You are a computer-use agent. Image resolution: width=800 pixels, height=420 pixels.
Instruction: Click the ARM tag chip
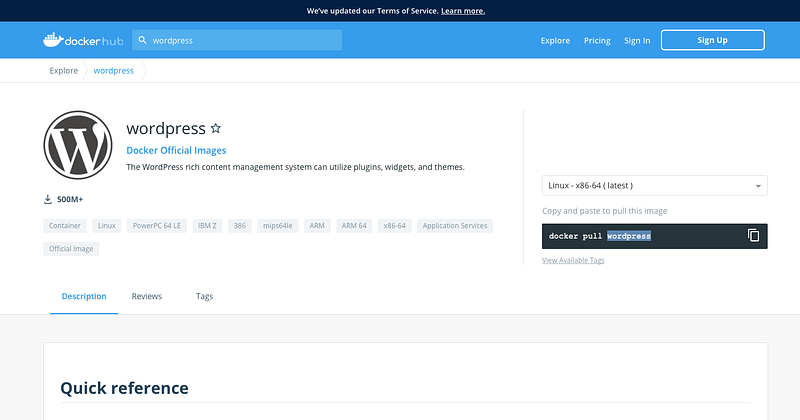tap(317, 226)
